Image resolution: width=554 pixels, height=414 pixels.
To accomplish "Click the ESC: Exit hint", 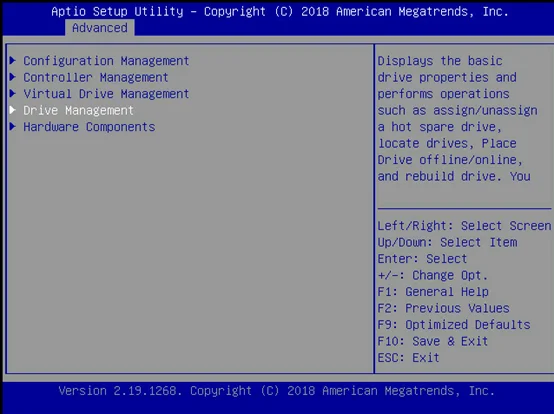I will pyautogui.click(x=408, y=358).
